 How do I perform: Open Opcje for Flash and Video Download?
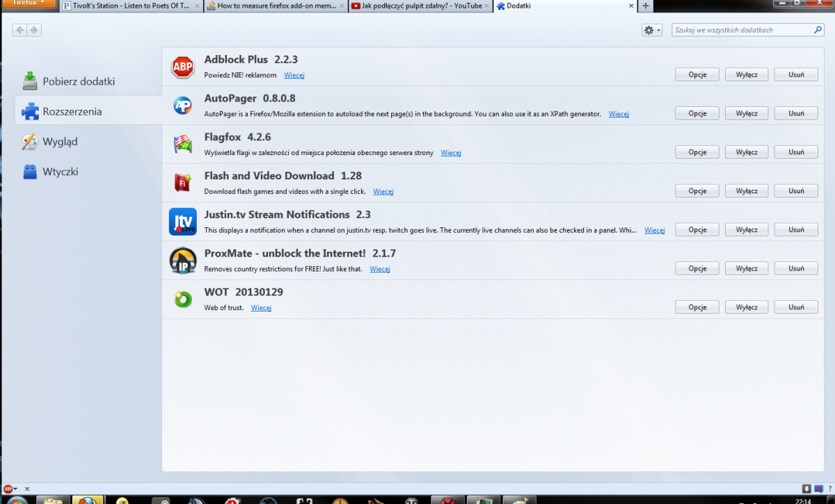click(698, 191)
